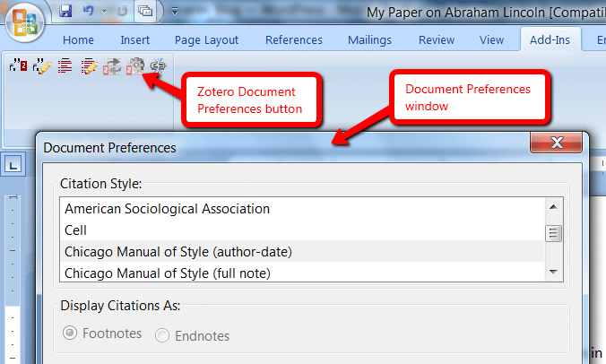Open Zotero Document Preferences

coord(135,66)
